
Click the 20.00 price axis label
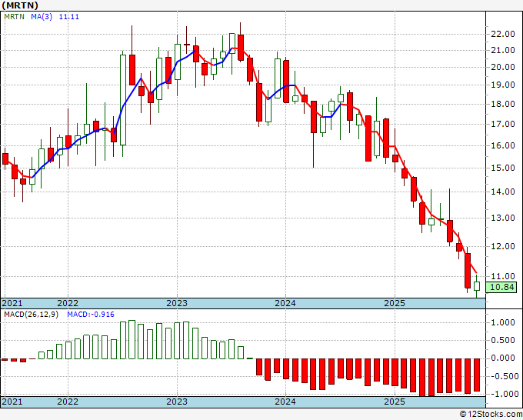coord(503,68)
